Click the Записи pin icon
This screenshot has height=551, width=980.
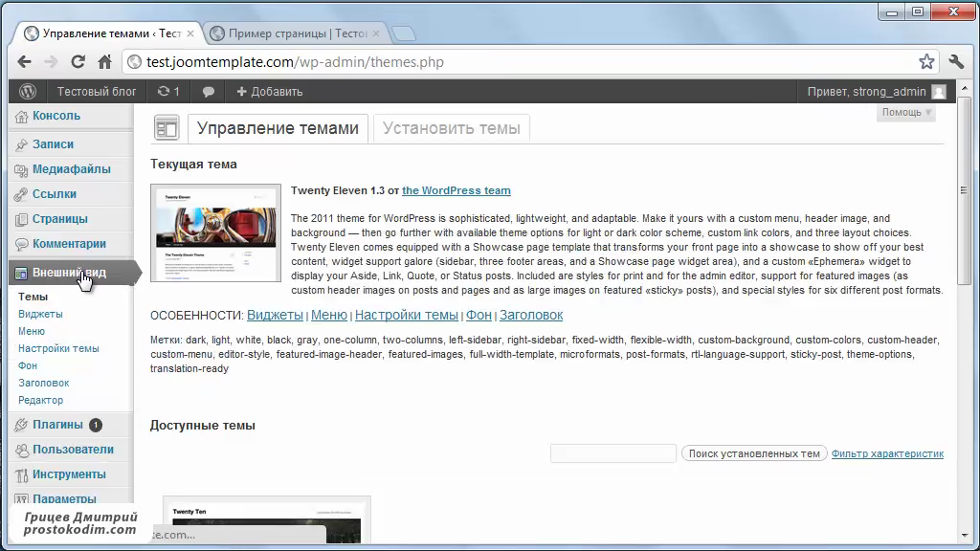[x=21, y=144]
